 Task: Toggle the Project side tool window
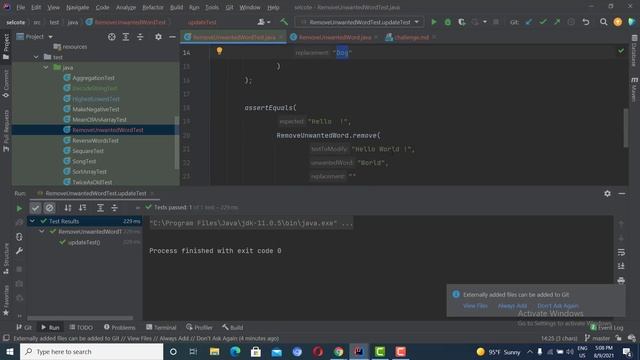click(6, 47)
